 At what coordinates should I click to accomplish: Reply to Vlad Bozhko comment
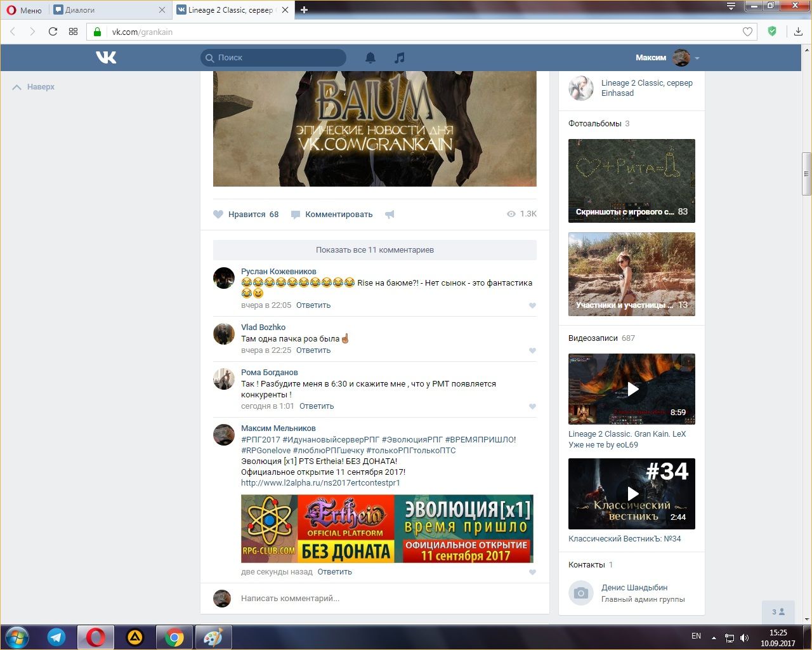point(313,350)
